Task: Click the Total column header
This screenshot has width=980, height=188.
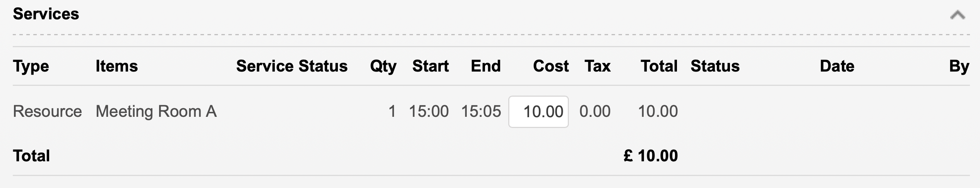Action: click(x=659, y=66)
